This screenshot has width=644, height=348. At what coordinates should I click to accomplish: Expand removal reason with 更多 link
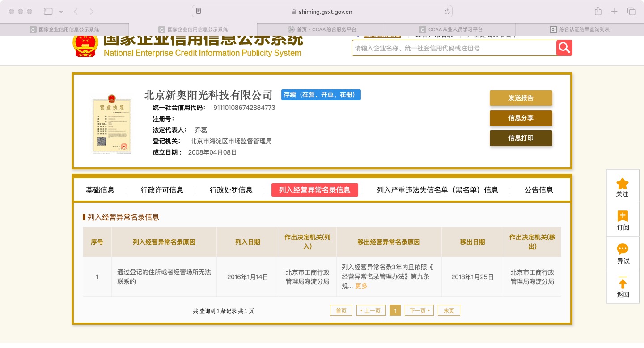coord(361,286)
